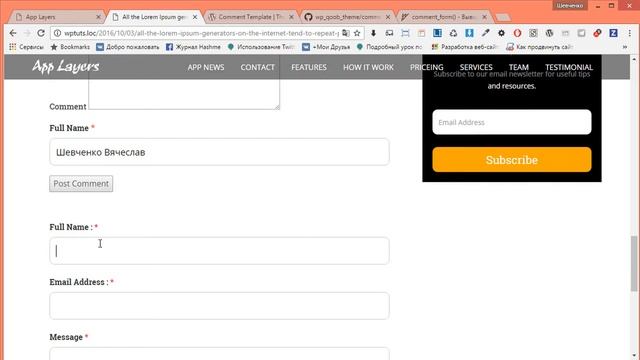Close the Comment Template tab

click(291, 17)
